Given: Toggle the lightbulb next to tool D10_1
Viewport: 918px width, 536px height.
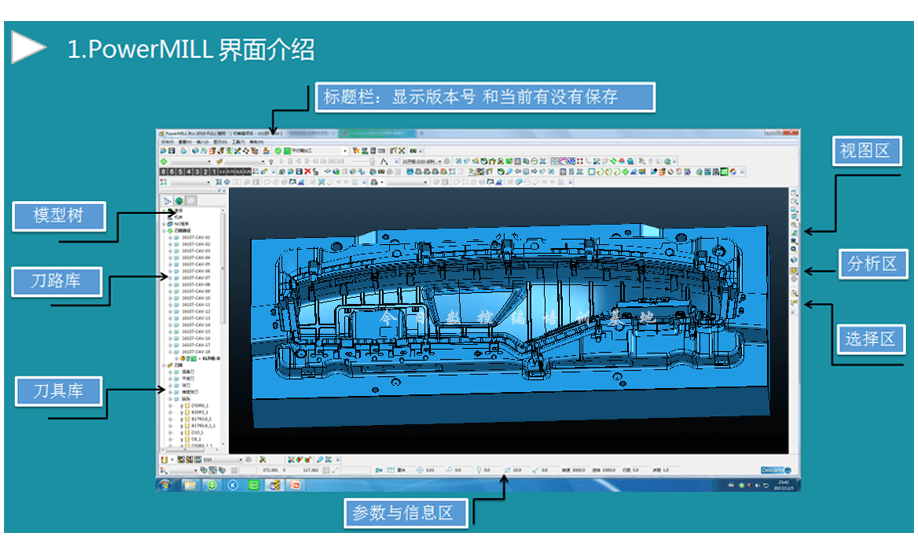Looking at the screenshot, I should coord(182,432).
